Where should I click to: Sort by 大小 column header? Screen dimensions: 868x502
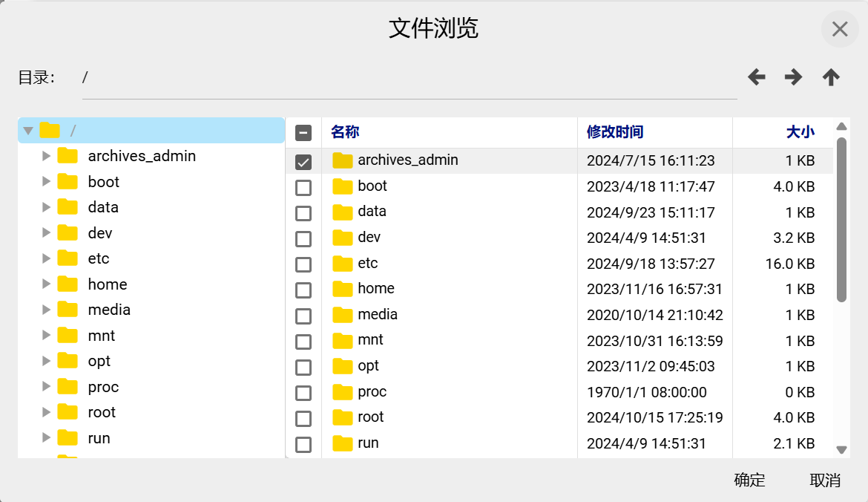[x=800, y=132]
